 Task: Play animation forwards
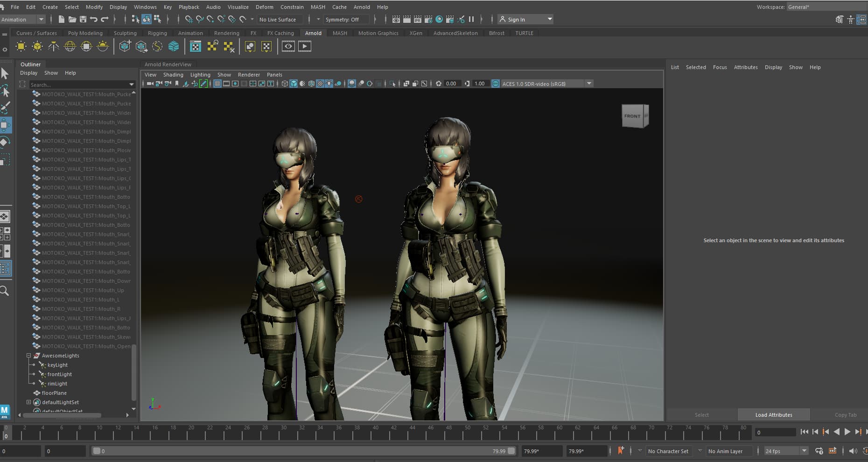(847, 432)
